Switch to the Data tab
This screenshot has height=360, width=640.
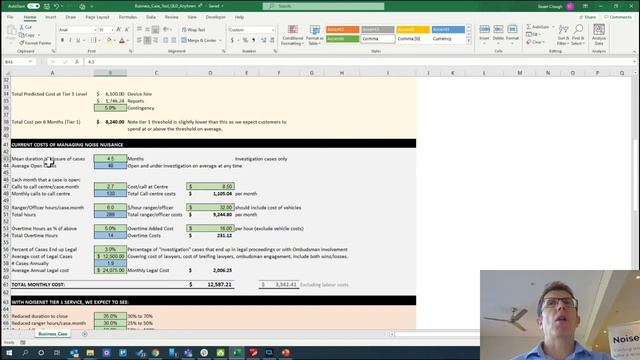coord(151,17)
